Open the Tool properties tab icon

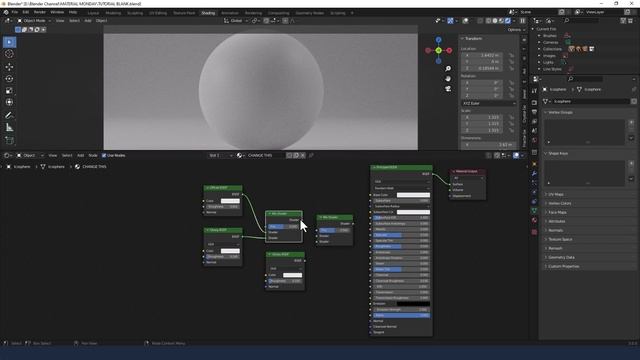[534, 91]
